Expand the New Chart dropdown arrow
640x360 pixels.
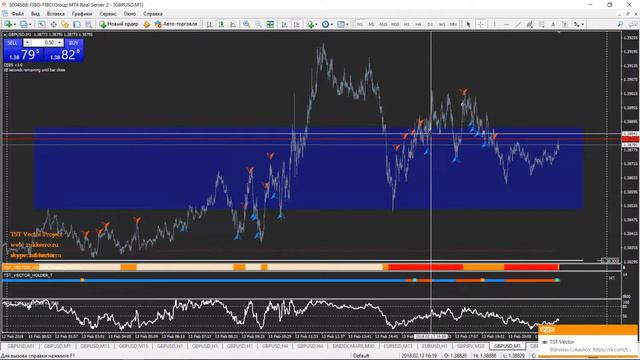15,24
